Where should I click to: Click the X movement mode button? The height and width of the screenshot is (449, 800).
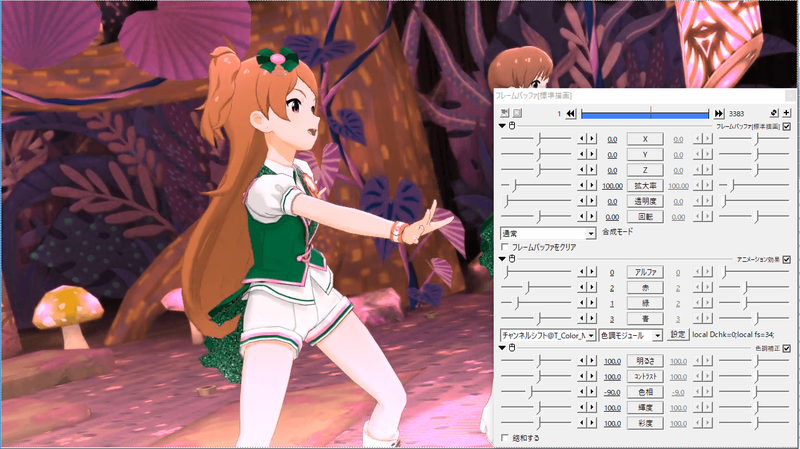tap(645, 139)
